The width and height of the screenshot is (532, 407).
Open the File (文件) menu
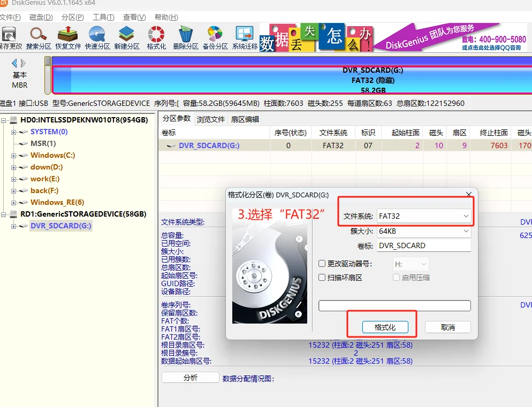point(10,17)
